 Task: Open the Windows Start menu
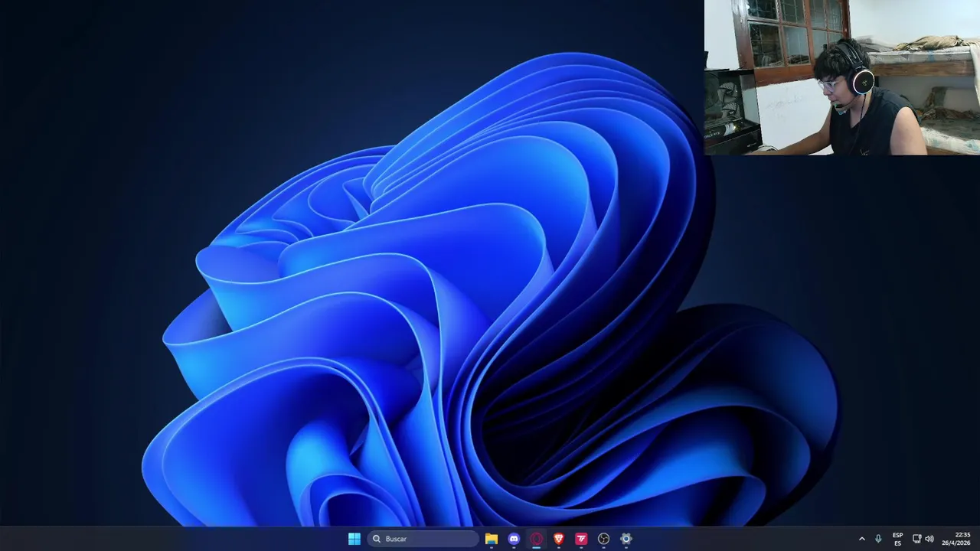tap(354, 539)
